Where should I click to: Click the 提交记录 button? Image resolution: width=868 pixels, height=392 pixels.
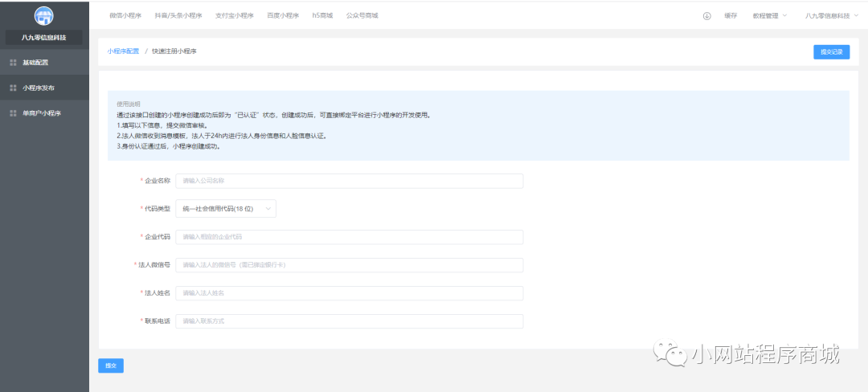click(x=832, y=52)
